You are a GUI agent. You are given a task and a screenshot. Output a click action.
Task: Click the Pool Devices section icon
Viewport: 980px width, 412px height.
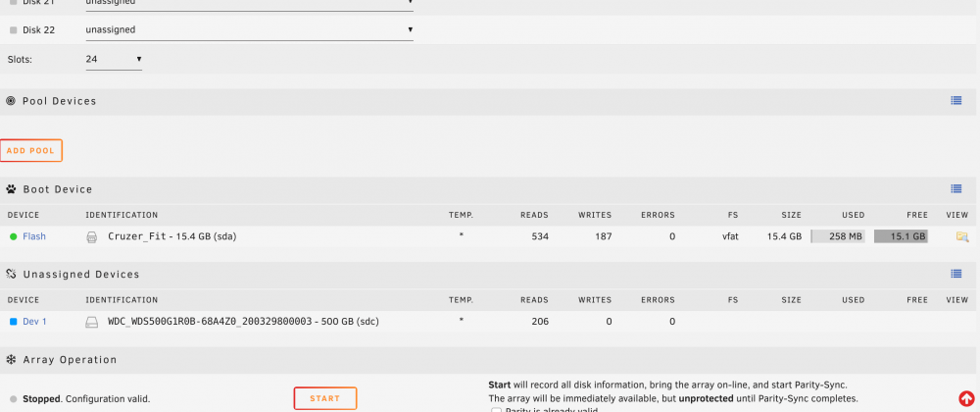coord(11,101)
